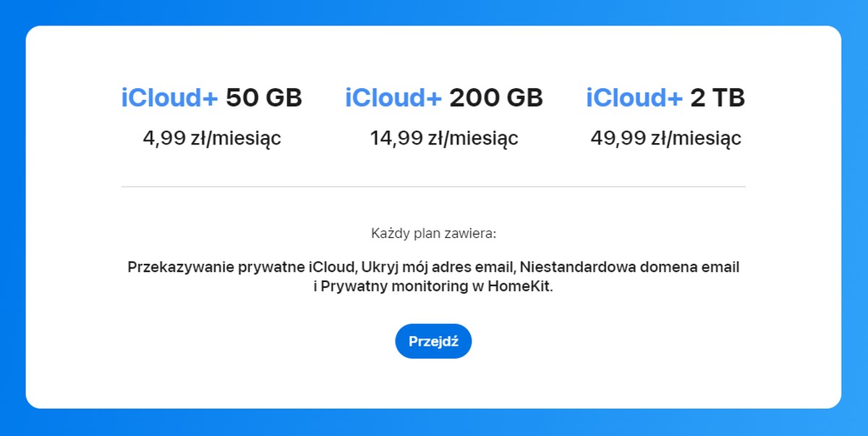This screenshot has height=436, width=868.
Task: Click the word "zawiera:" in the caption
Action: click(x=474, y=234)
